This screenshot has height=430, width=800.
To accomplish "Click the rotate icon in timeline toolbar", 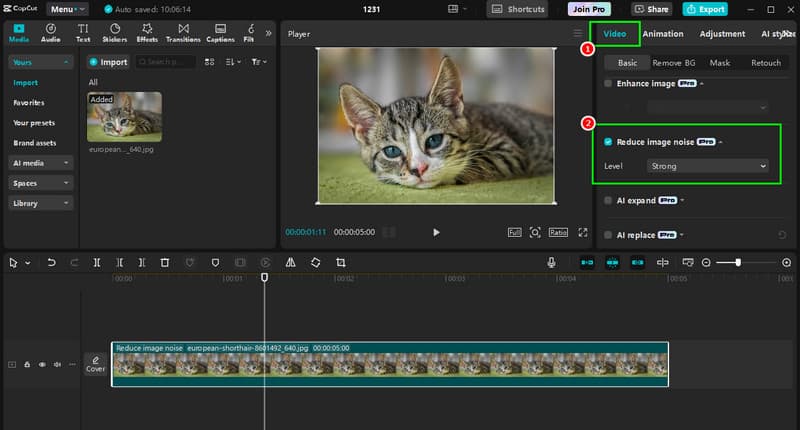I will (316, 263).
